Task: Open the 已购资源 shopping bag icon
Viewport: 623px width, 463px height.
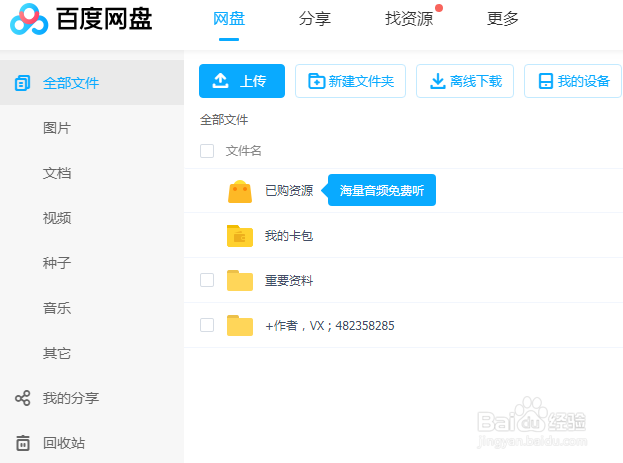Action: 239,191
